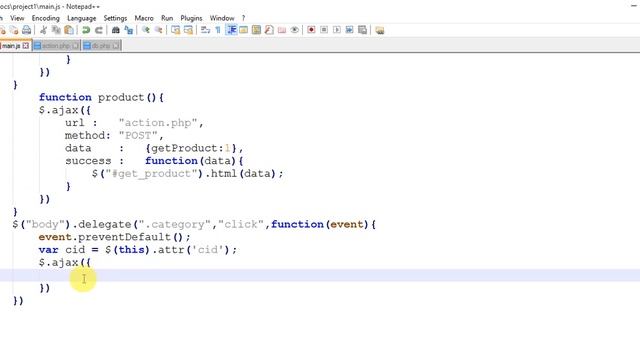
Task: Click the '{getProduct:1}' data line
Action: [x=154, y=148]
